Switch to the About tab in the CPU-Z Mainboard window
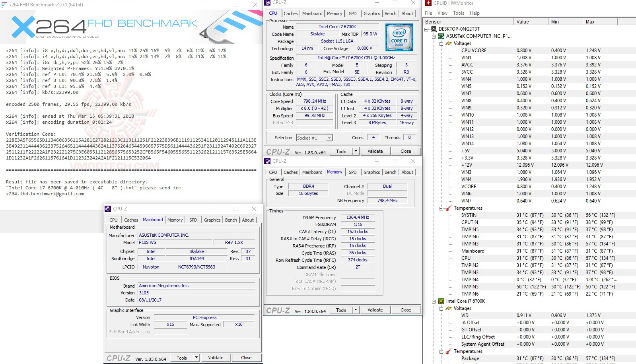Screen dimensions: 636x364 pos(248,220)
